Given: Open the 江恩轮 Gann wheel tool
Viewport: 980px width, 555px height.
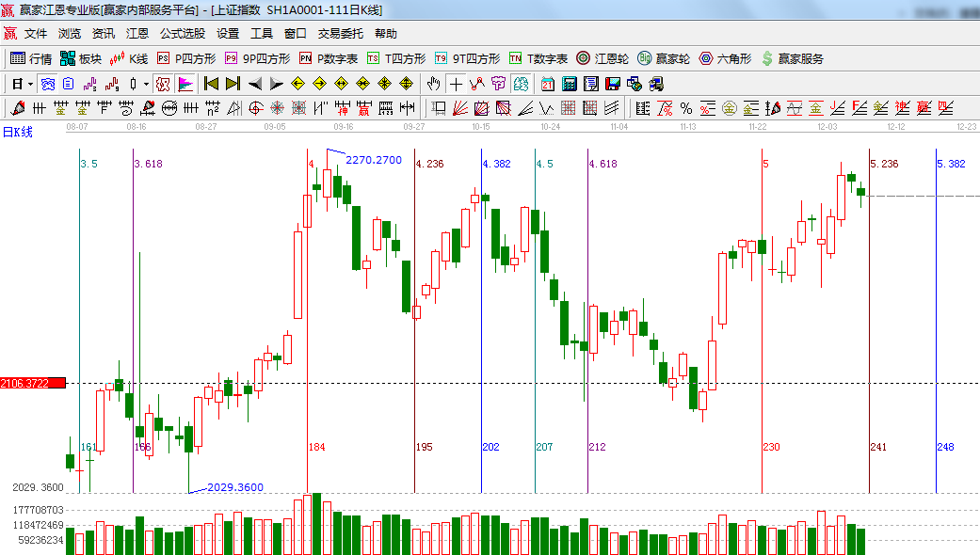Looking at the screenshot, I should 602,58.
